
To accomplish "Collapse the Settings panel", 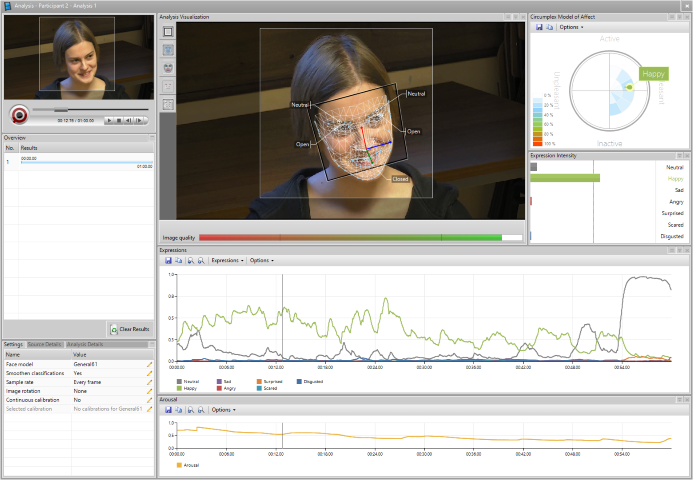I will pos(152,344).
